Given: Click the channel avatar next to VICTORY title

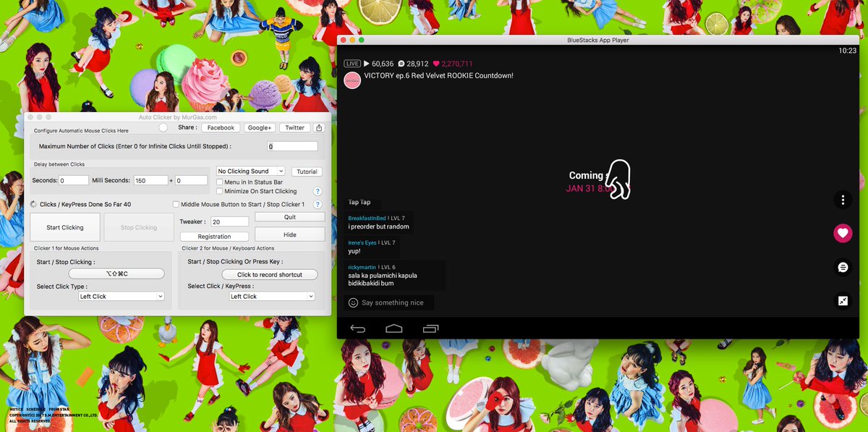Looking at the screenshot, I should pyautogui.click(x=352, y=80).
